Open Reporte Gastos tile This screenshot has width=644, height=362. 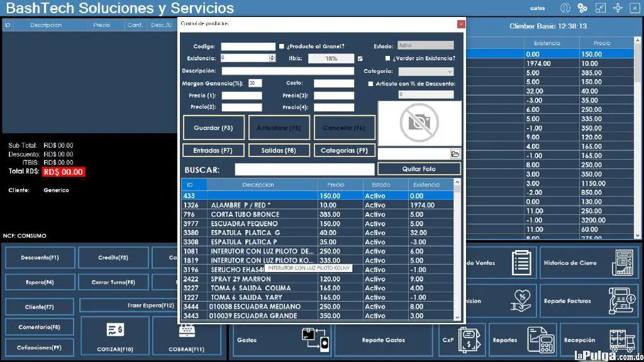tap(383, 340)
